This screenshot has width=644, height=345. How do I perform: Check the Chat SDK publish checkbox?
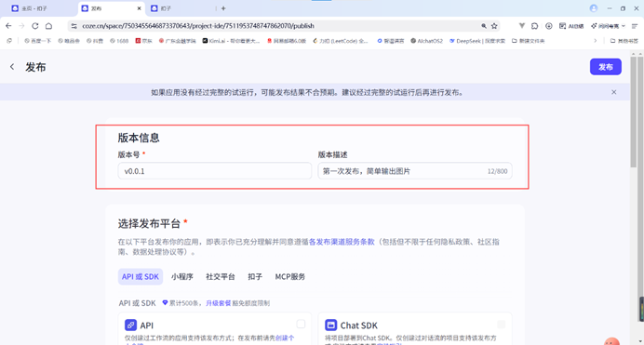tap(501, 325)
